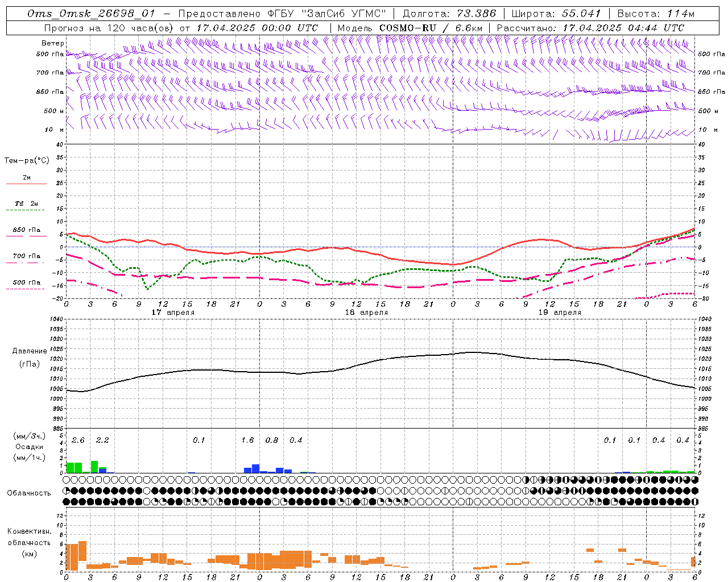Viewport: 728px width, 582px height.
Task: Click the 18 апреля date label
Action: coord(366,313)
